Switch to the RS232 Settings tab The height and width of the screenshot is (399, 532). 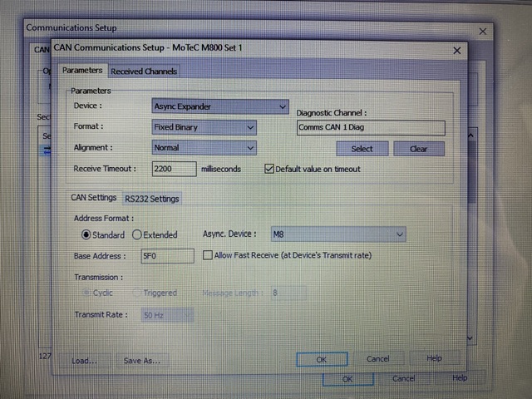pyautogui.click(x=151, y=199)
